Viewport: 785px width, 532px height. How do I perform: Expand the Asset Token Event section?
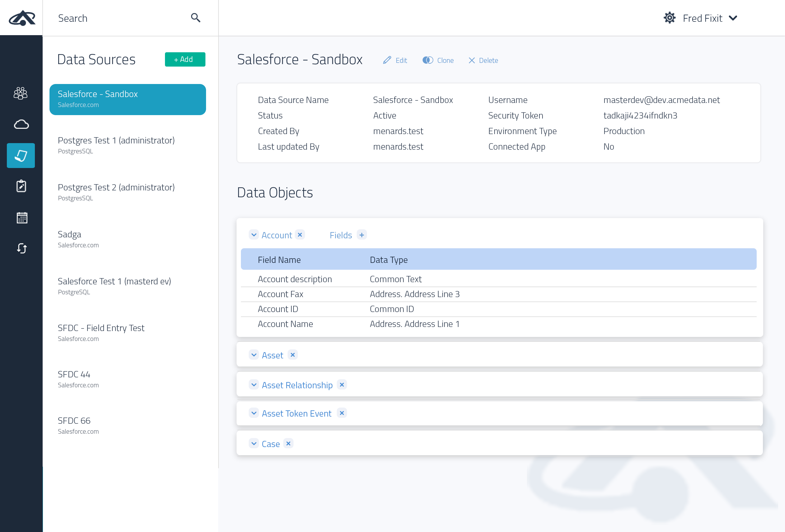[x=254, y=413]
